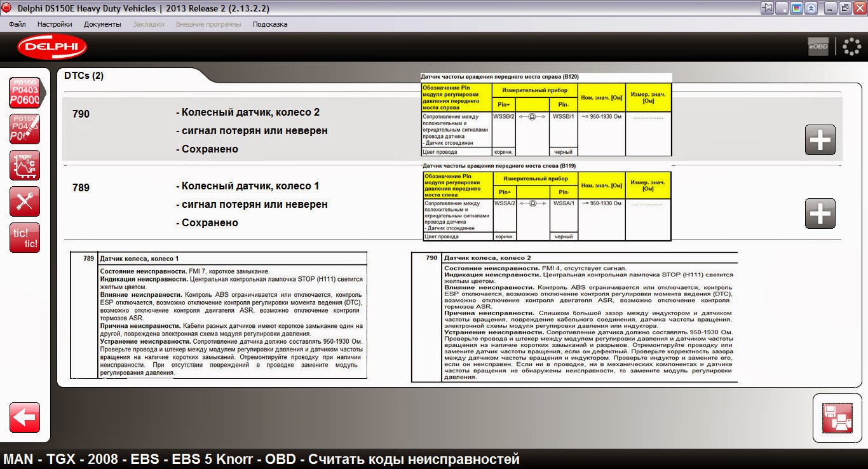Open the Файл menu
This screenshot has height=469, width=868.
18,24
